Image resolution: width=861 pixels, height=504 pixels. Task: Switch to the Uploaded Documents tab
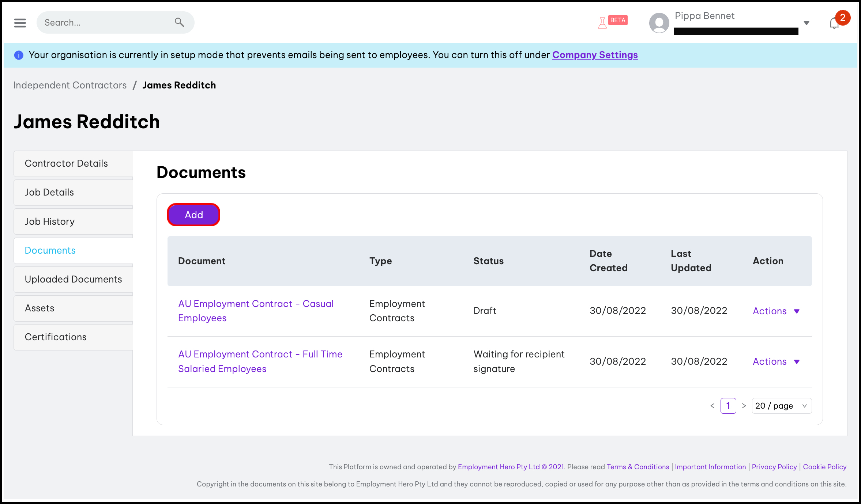[x=73, y=279]
